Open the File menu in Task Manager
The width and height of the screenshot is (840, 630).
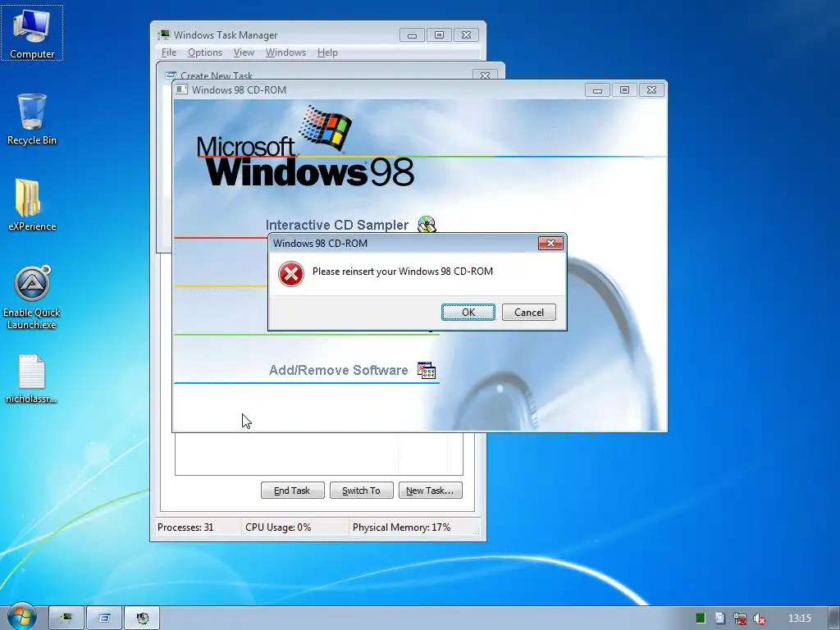pyautogui.click(x=169, y=52)
